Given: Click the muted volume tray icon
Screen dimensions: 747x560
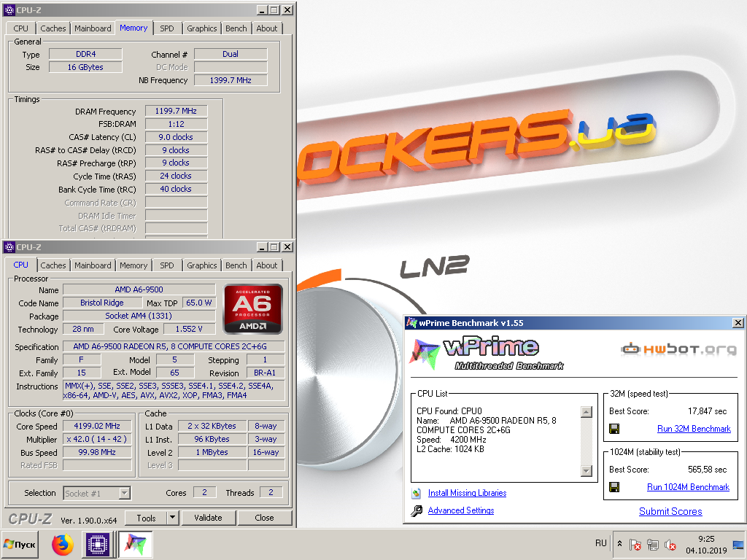Looking at the screenshot, I should point(670,544).
